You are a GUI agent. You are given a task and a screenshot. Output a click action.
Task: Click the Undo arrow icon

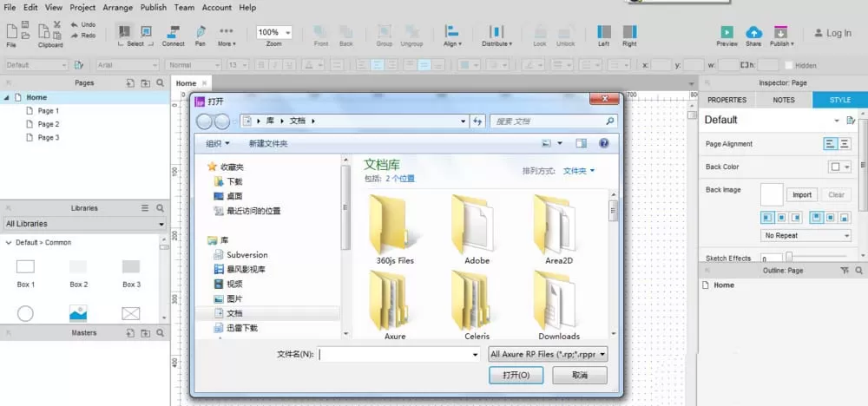click(74, 25)
